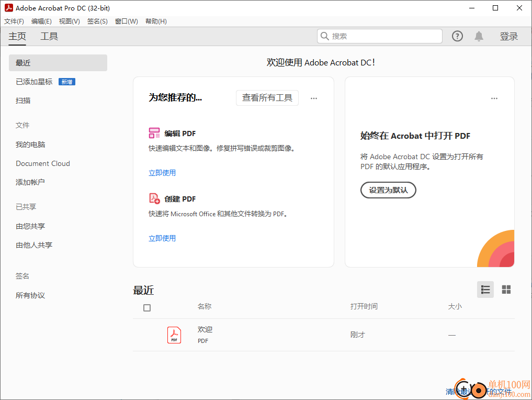Select 由他人共享 in the sidebar
Screen dimensions: 532x400
(34, 245)
